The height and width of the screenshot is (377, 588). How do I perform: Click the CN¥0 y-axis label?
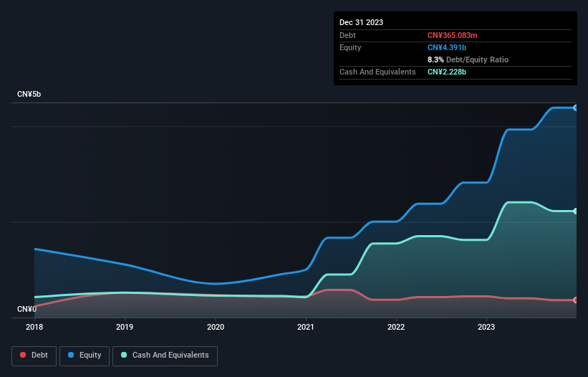(x=27, y=309)
